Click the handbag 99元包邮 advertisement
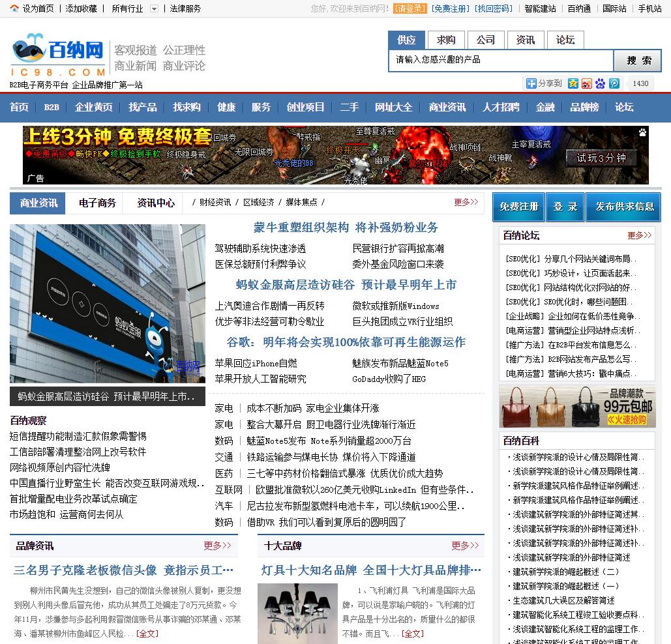Screen dimensions: 671x644 pyautogui.click(x=577, y=406)
